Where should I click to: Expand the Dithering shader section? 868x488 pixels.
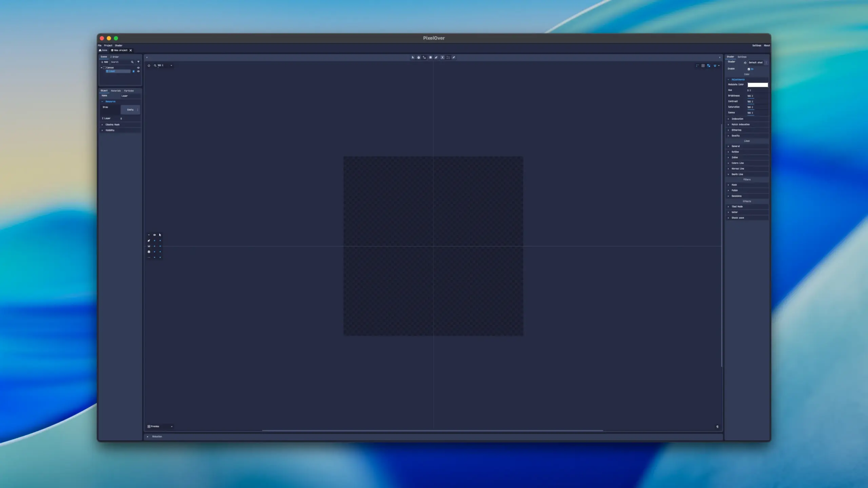(736, 130)
